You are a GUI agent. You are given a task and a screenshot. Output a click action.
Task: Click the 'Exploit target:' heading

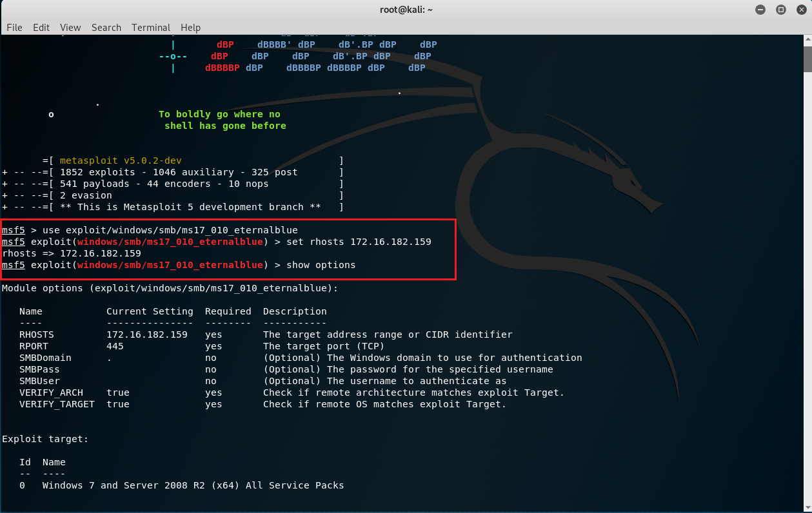click(x=45, y=439)
